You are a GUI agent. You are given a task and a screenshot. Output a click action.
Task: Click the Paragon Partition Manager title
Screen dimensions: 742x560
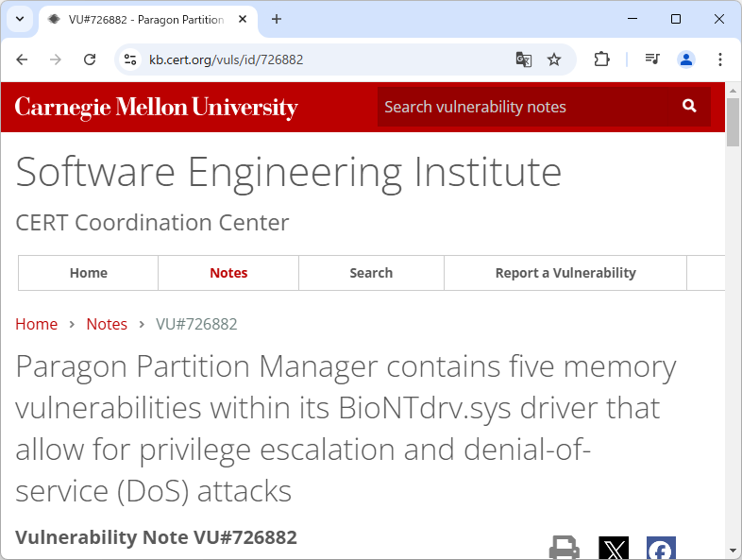click(346, 429)
